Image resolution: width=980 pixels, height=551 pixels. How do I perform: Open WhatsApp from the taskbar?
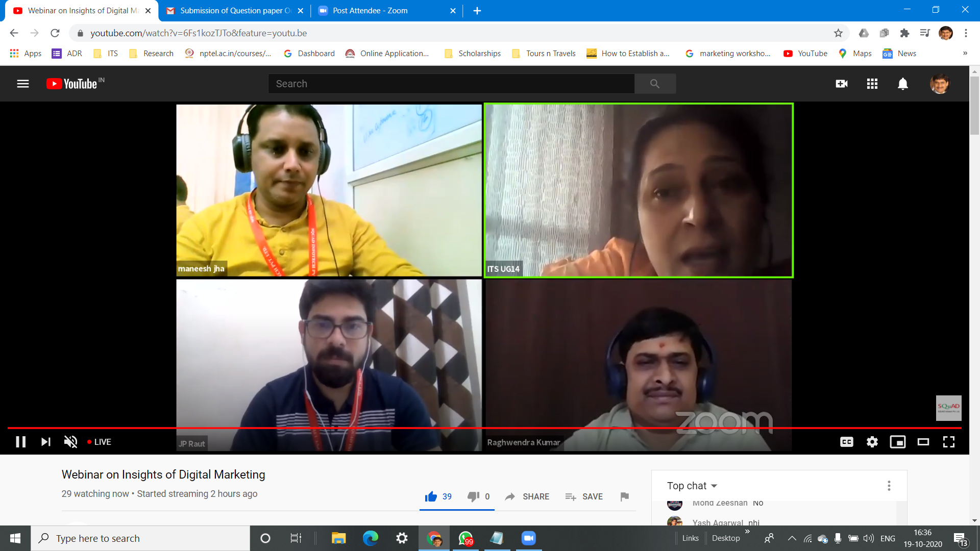coord(465,538)
